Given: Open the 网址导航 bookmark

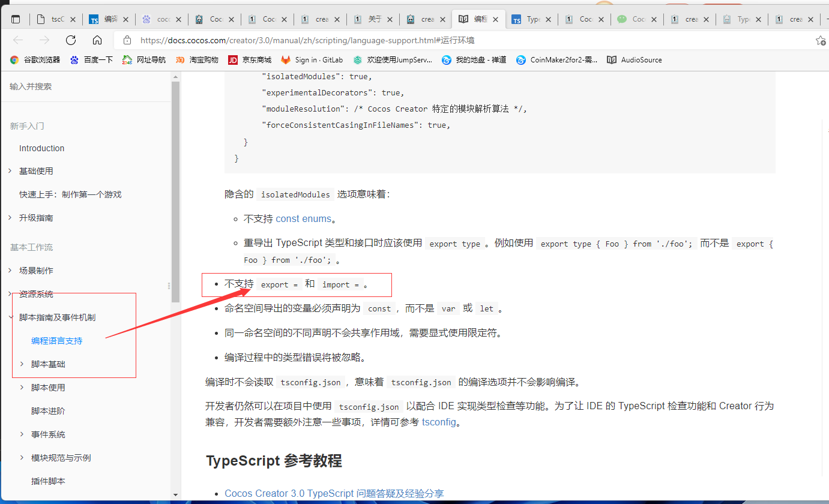Looking at the screenshot, I should 145,60.
